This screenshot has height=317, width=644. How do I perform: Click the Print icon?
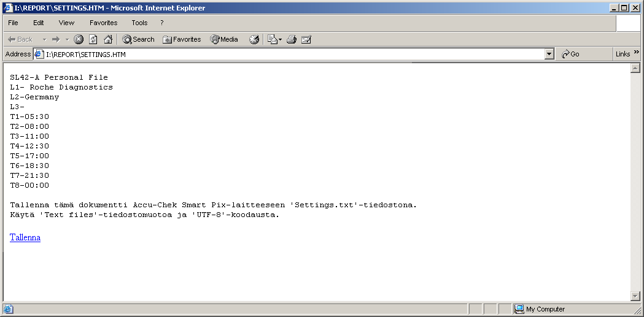click(x=292, y=39)
